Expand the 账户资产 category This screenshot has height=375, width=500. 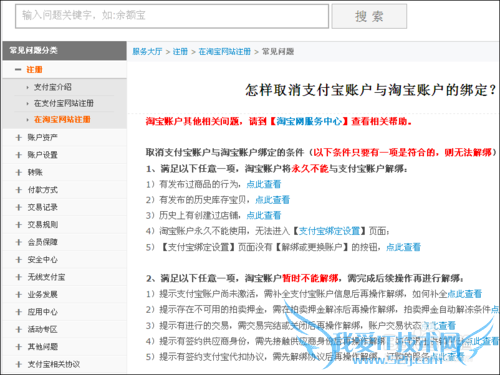(19, 137)
